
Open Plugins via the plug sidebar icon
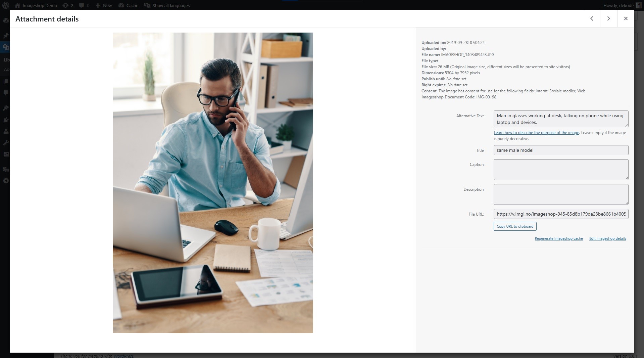6,120
